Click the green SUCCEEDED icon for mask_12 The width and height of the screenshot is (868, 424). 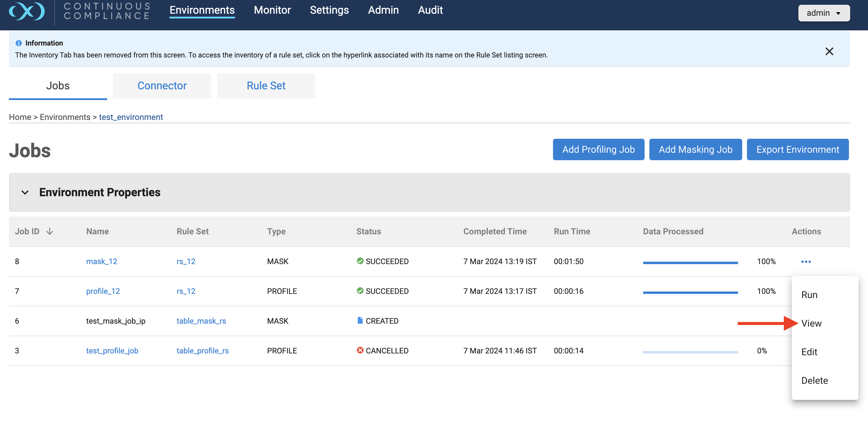[360, 261]
